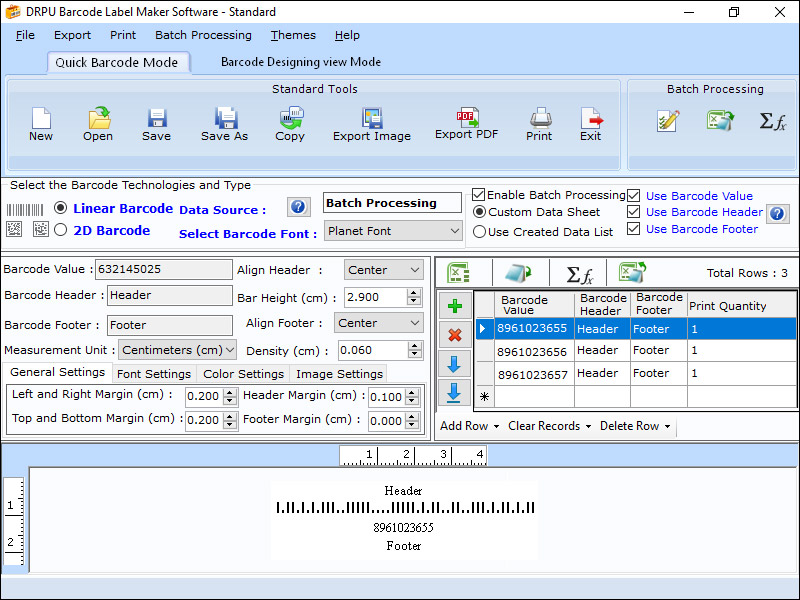The height and width of the screenshot is (600, 800).
Task: Export the barcode label as PDF
Action: point(466,118)
